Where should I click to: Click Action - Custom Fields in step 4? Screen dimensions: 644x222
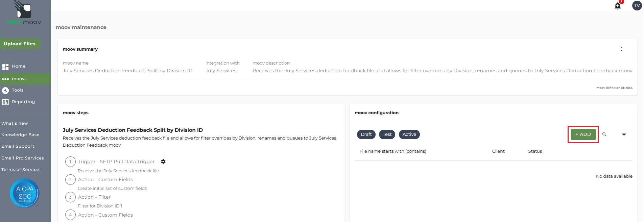click(105, 215)
